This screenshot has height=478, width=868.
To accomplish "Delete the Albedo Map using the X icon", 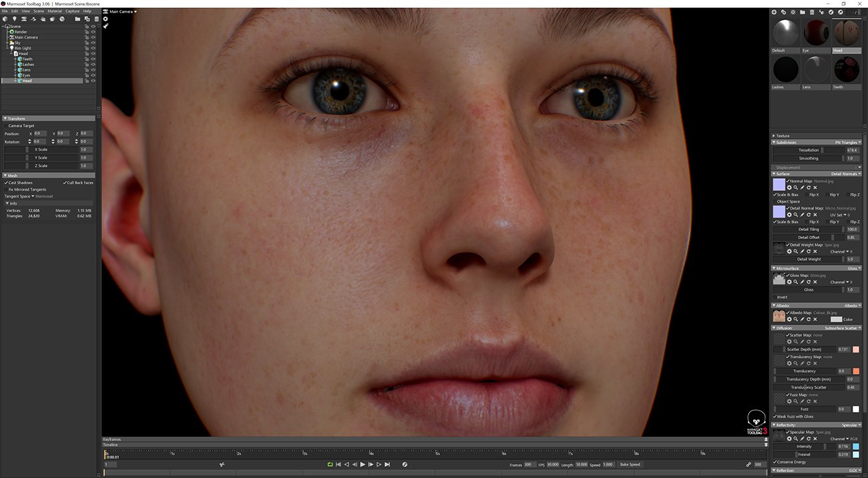I will (815, 318).
